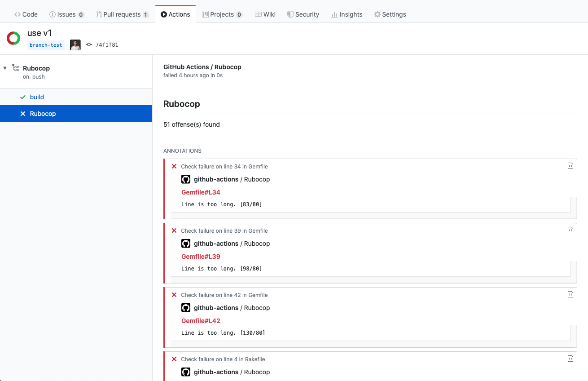Click red X on Gemfile line 34 failure

pos(174,166)
